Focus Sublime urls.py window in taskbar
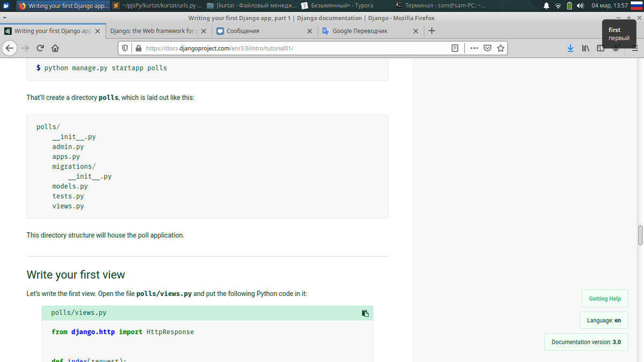Viewport: 644px width, 362px height. pyautogui.click(x=158, y=5)
